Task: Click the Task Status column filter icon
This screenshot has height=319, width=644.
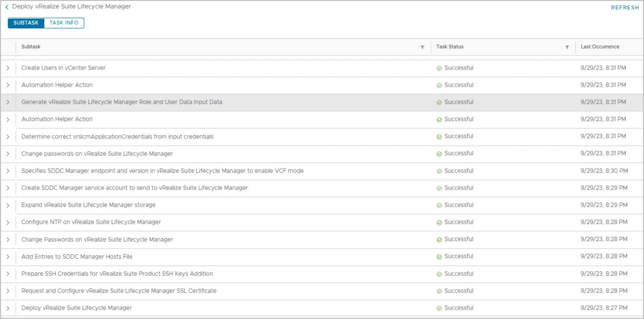Action: (567, 47)
